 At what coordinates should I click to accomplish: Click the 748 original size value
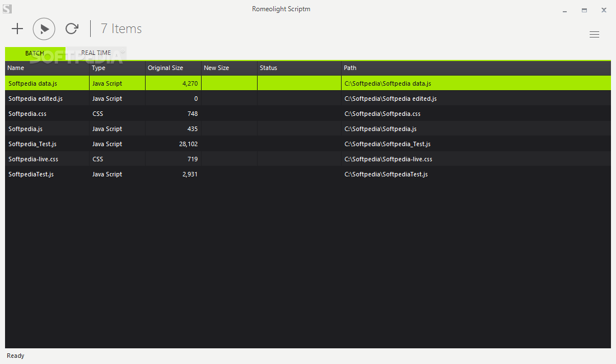coord(193,114)
